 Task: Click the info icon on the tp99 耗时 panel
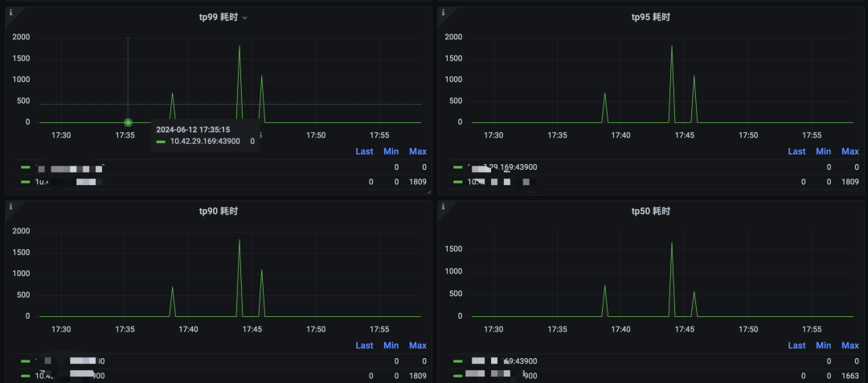coord(10,12)
